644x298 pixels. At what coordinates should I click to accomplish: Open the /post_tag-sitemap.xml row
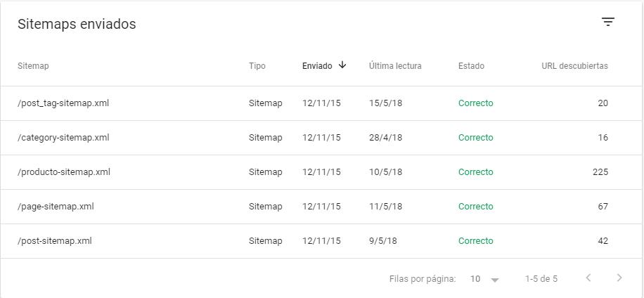tap(63, 103)
